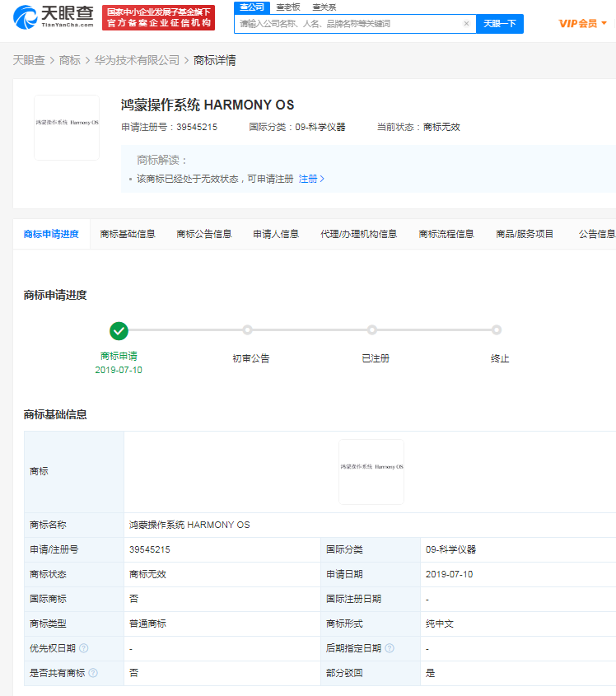Open the trademark image at top header
The height and width of the screenshot is (696, 616).
67,128
